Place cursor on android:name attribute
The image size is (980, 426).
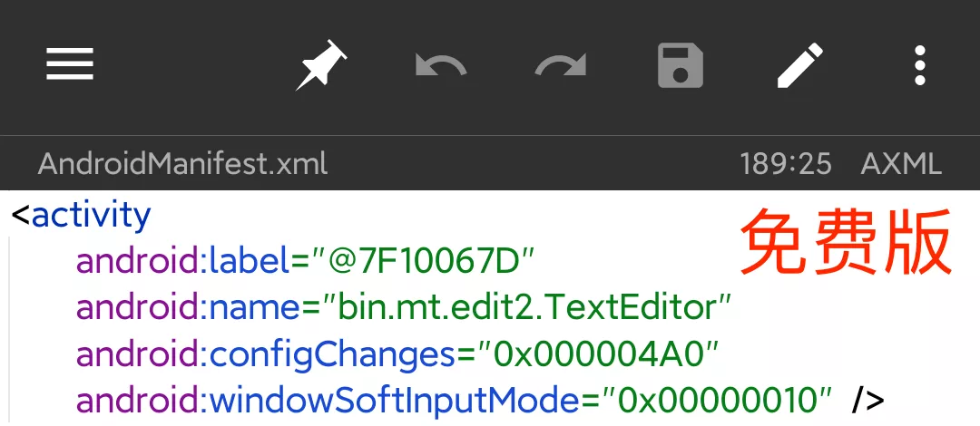pos(188,308)
